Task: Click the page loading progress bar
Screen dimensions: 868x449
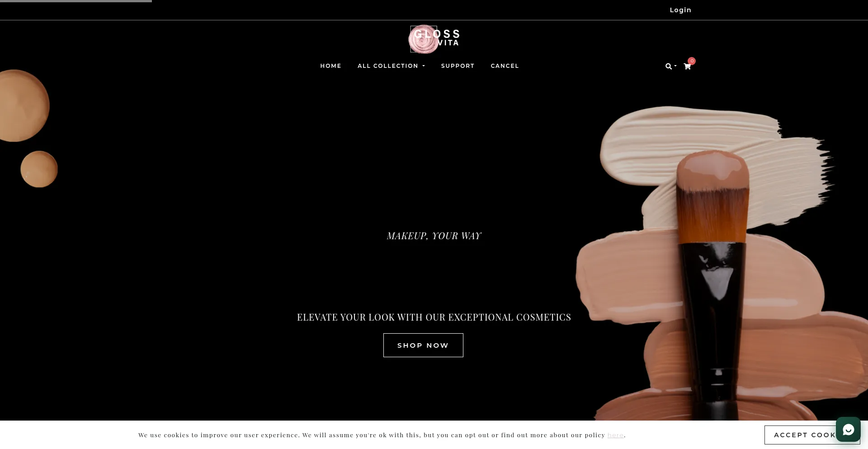Action: coord(76,1)
